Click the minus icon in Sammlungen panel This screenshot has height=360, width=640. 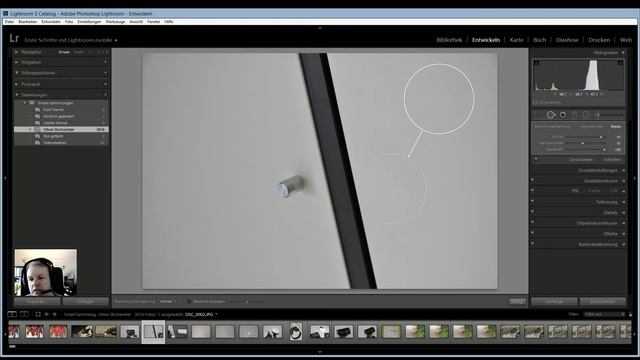tap(98, 95)
